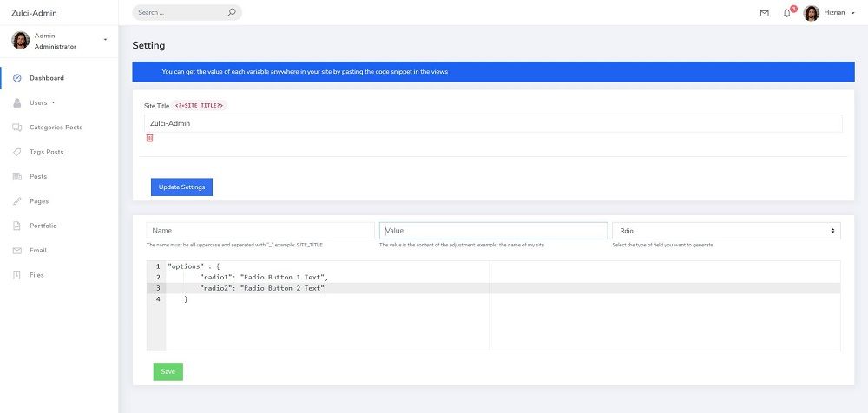
Task: Focus the Search input field
Action: [x=180, y=12]
